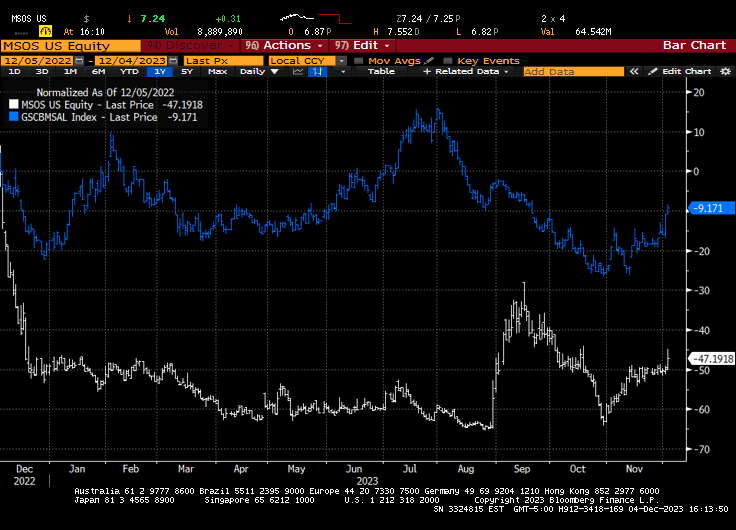Select the YTD range tab

129,71
